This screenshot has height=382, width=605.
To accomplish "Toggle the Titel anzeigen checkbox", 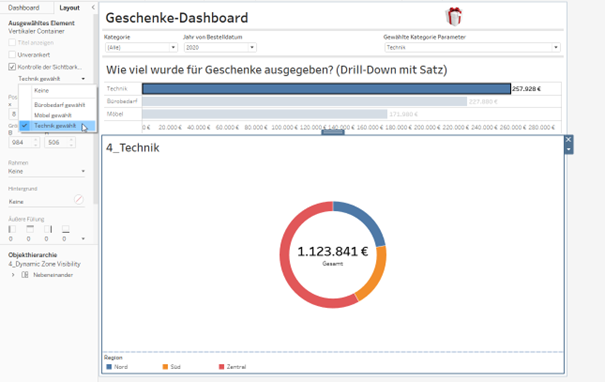I will 12,42.
